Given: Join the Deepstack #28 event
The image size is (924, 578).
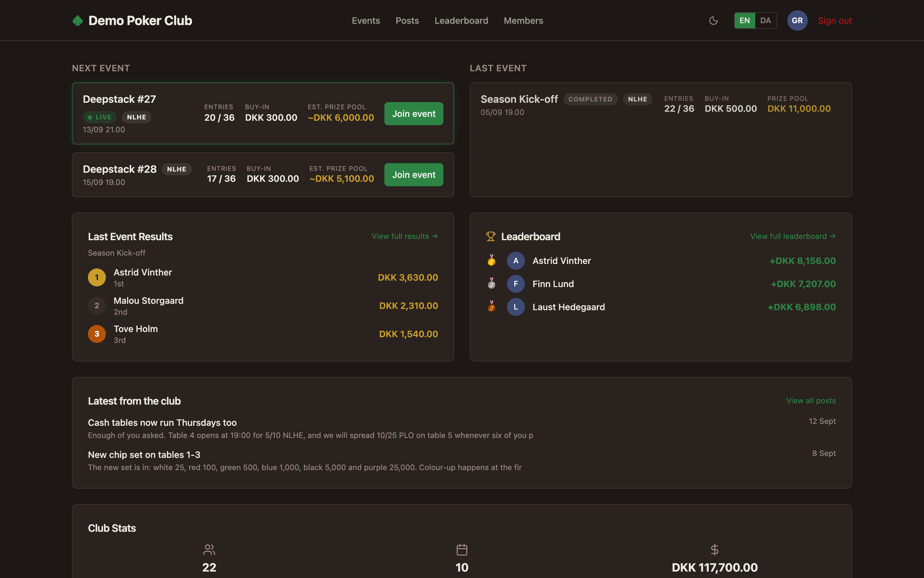Looking at the screenshot, I should (x=414, y=175).
